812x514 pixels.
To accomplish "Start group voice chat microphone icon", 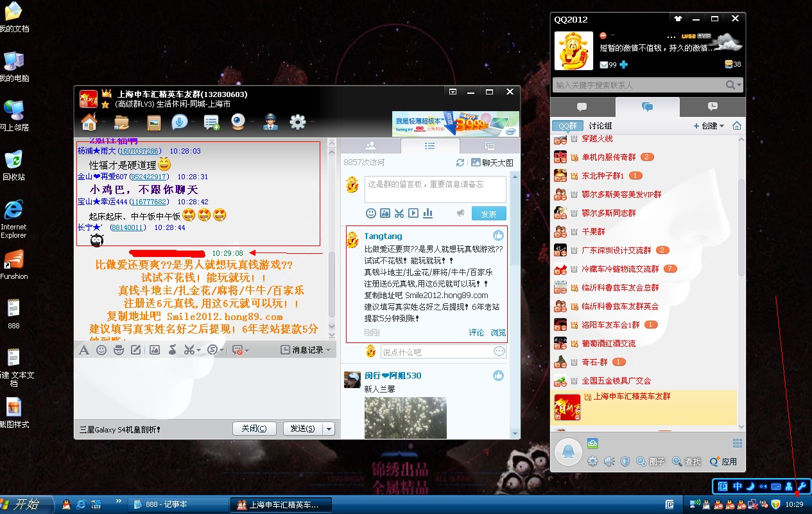I will (180, 122).
